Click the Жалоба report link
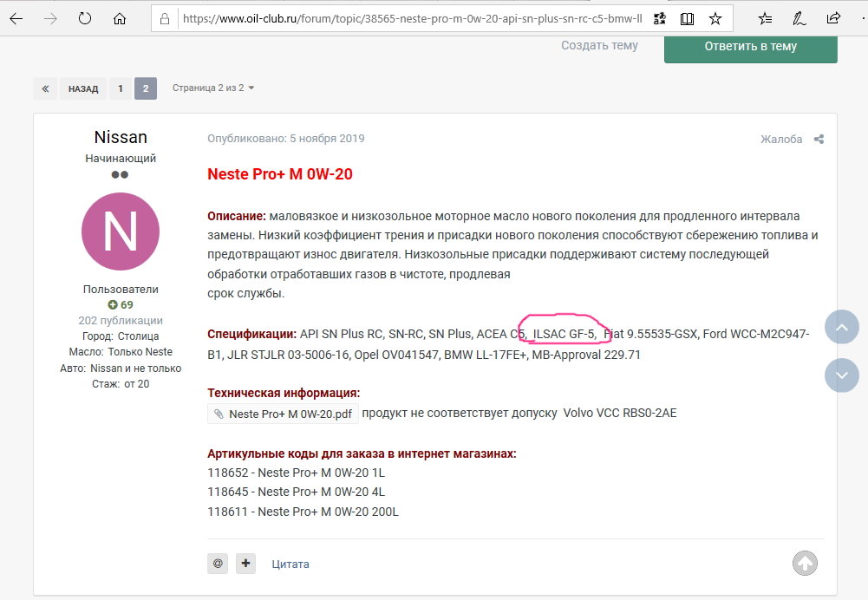868x600 pixels. (781, 139)
